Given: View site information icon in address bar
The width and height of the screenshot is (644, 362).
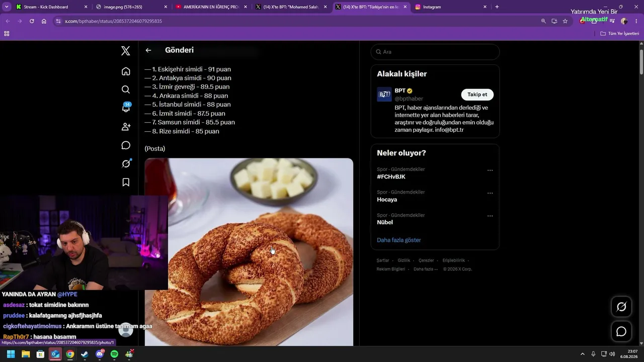Looking at the screenshot, I should (x=58, y=21).
